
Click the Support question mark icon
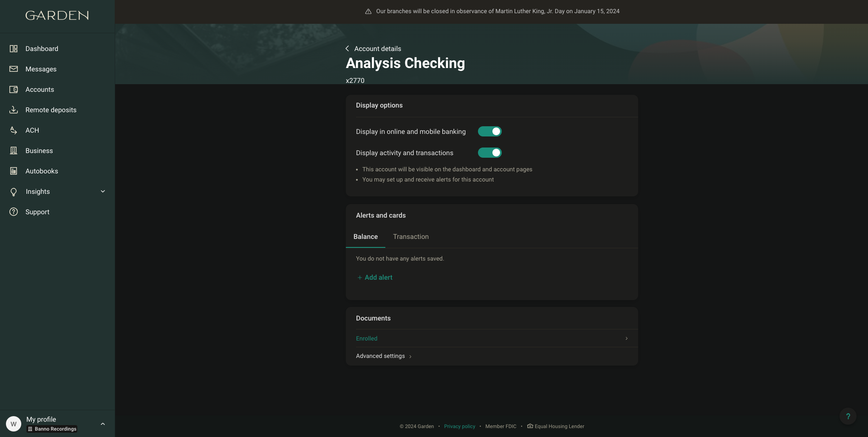[x=14, y=212]
